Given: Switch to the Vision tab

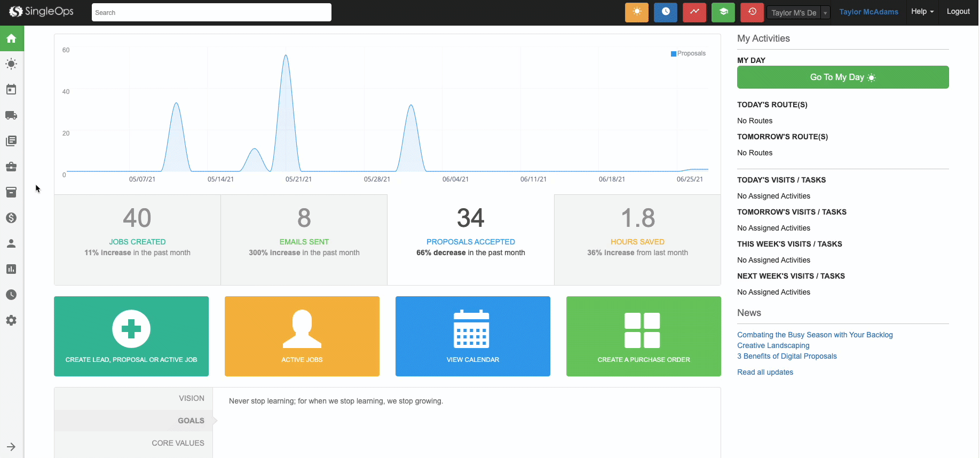Looking at the screenshot, I should (x=191, y=398).
